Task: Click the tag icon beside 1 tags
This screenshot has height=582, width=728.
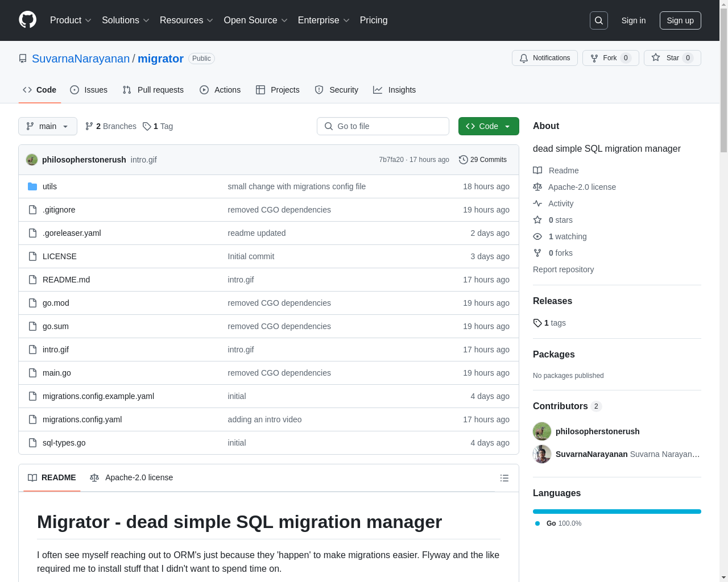Action: pos(537,323)
